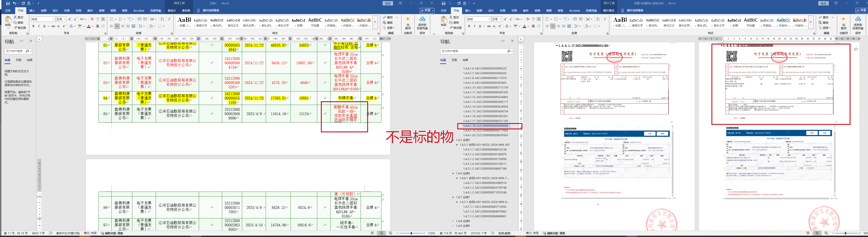Sort paragraph content in left Word window
The width and height of the screenshot is (868, 237).
pos(162,19)
